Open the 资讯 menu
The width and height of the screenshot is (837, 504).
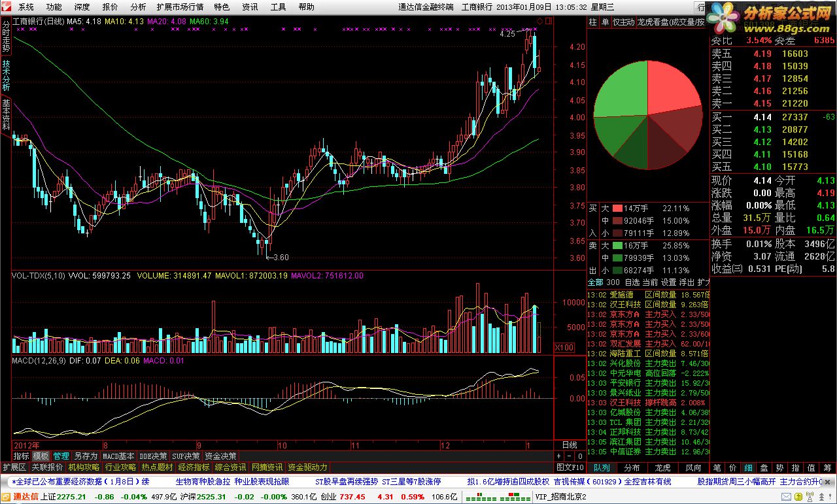tap(250, 7)
